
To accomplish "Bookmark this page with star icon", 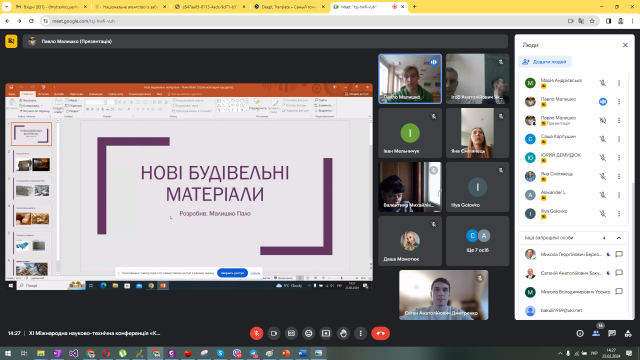I will pos(592,21).
